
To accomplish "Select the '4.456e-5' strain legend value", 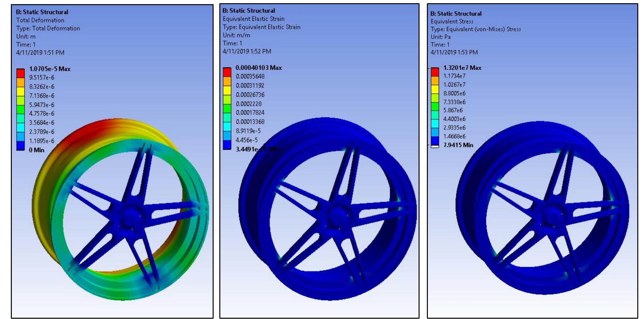I will pyautogui.click(x=246, y=140).
